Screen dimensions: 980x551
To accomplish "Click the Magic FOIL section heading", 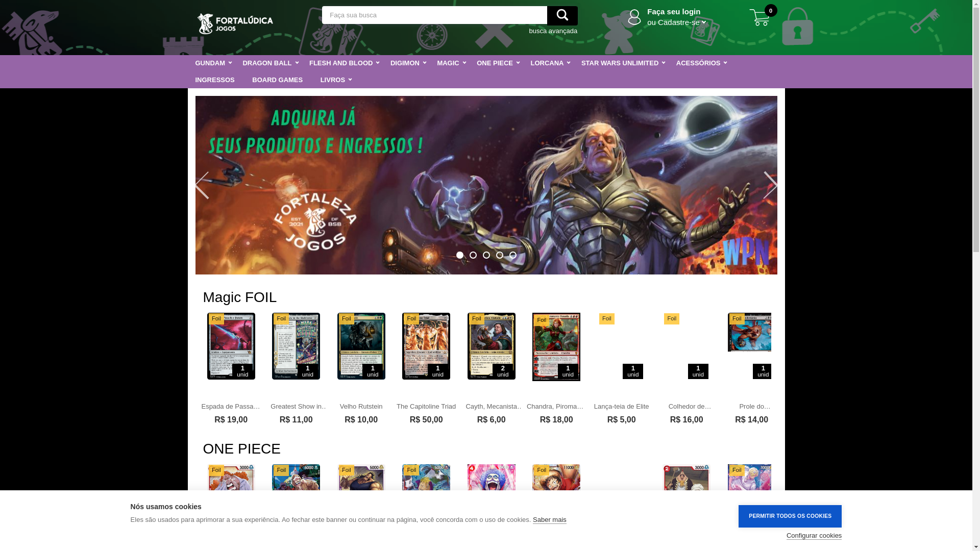I will (239, 297).
